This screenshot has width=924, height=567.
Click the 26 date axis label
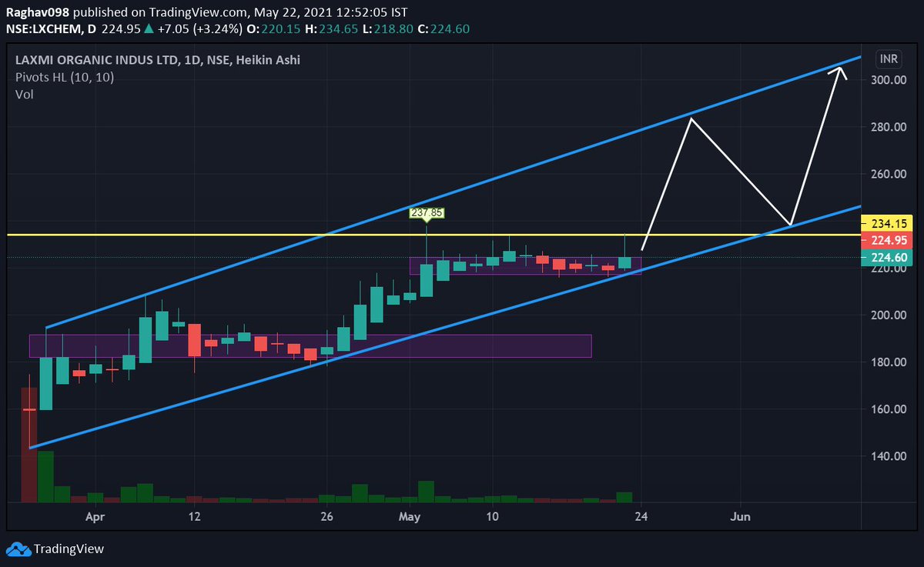pyautogui.click(x=327, y=517)
